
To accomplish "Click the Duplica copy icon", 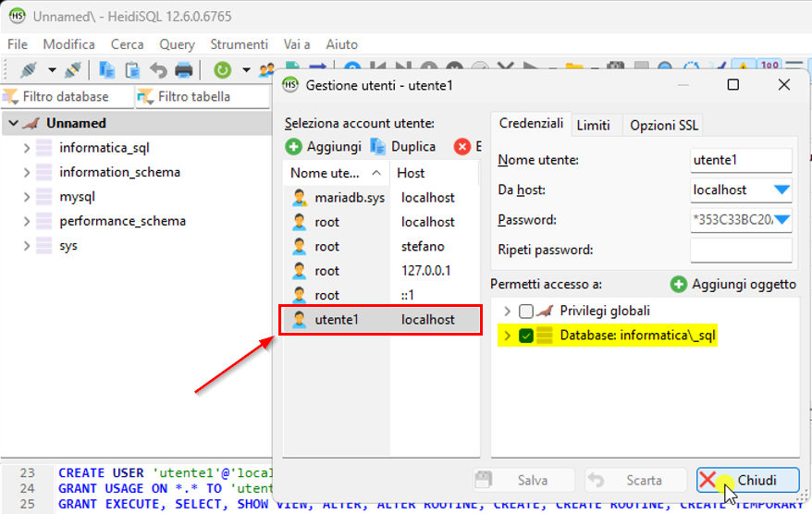I will pyautogui.click(x=377, y=147).
